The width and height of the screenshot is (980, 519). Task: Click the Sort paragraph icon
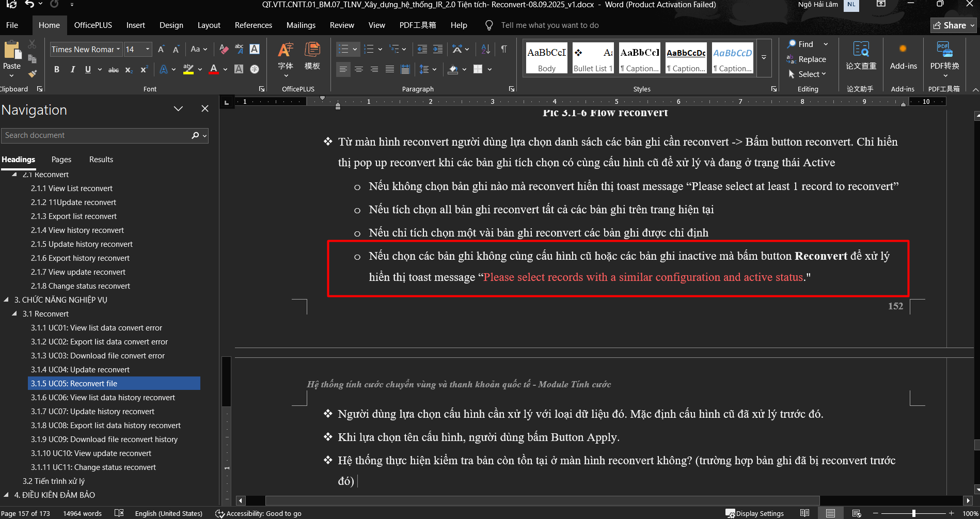tap(485, 50)
